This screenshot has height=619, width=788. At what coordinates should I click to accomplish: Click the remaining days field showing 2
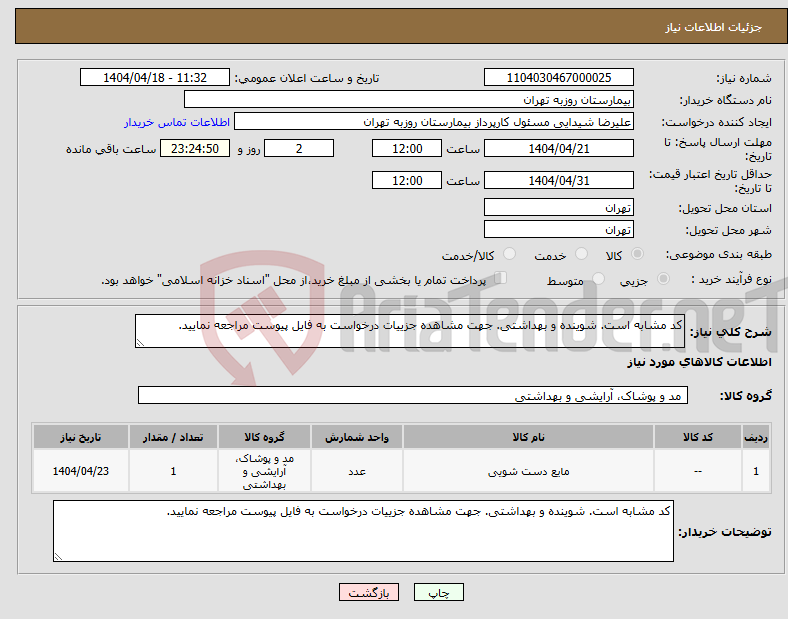tap(299, 149)
